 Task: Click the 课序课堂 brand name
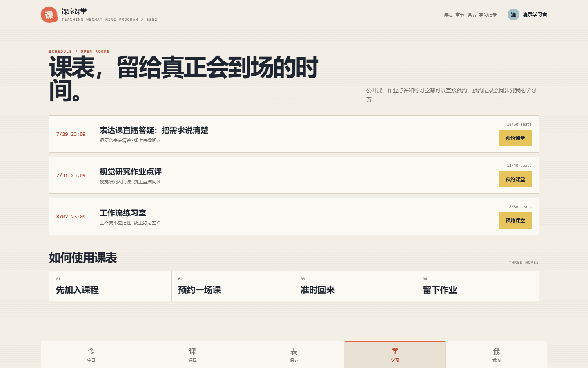[x=74, y=11]
